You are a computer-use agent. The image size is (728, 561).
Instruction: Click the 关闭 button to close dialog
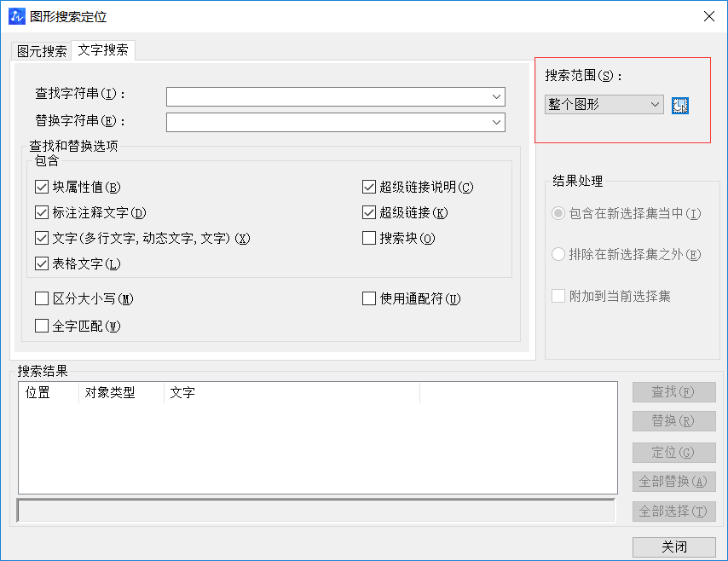point(673,547)
